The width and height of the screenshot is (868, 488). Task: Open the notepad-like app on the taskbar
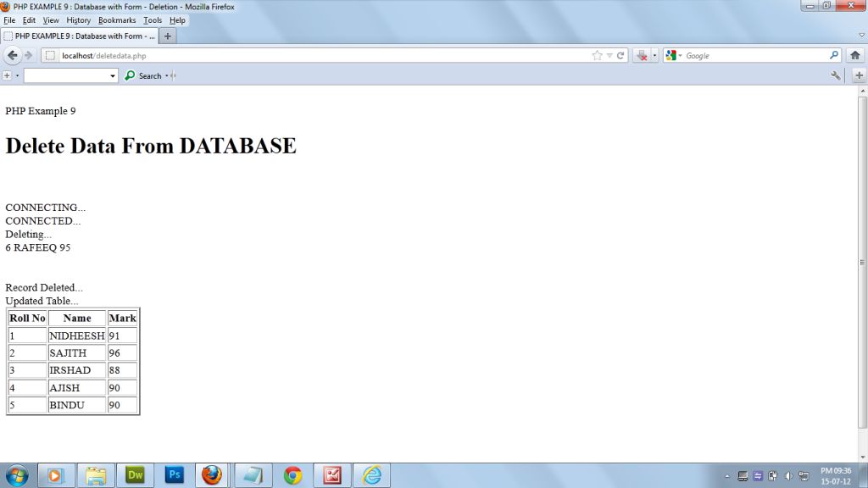click(253, 475)
